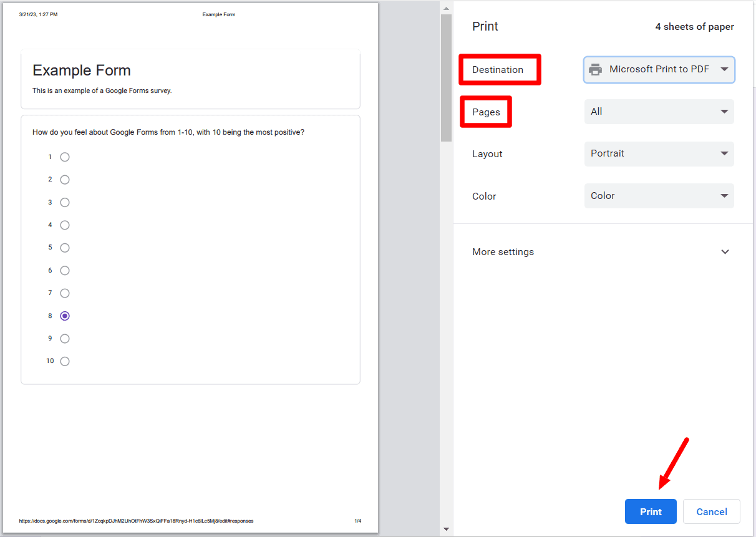The width and height of the screenshot is (756, 537).
Task: Click the Cancel button
Action: click(712, 511)
